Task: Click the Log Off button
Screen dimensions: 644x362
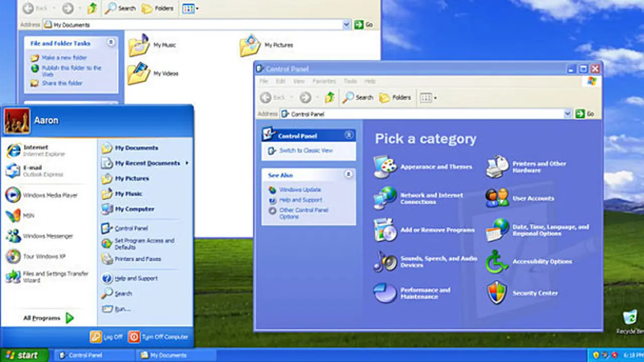Action: pos(106,337)
